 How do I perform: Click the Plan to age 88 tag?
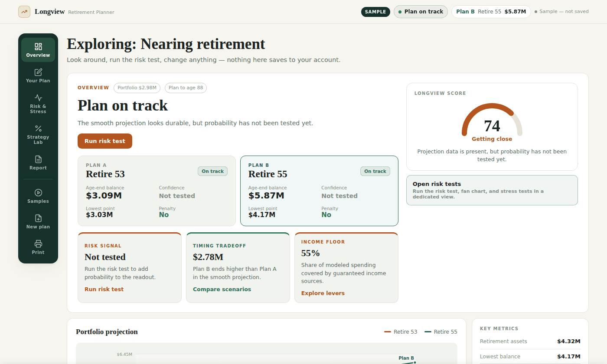(186, 88)
